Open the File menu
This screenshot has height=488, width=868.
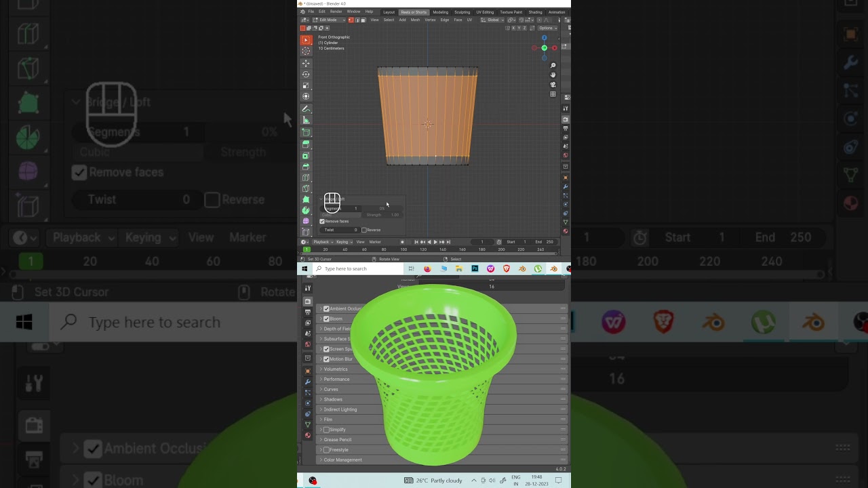tap(311, 12)
